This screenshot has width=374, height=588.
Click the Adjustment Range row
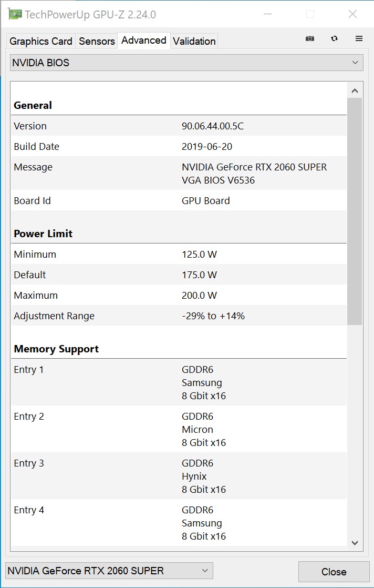tap(179, 316)
